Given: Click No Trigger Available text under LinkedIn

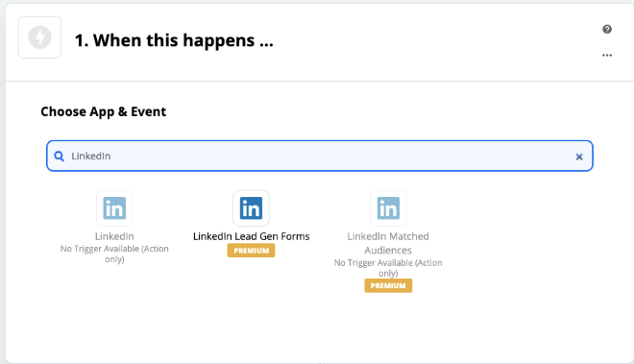Looking at the screenshot, I should point(114,254).
